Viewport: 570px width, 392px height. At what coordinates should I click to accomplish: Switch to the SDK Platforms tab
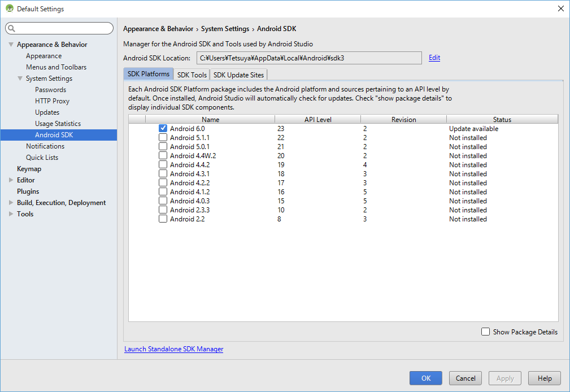(x=149, y=74)
